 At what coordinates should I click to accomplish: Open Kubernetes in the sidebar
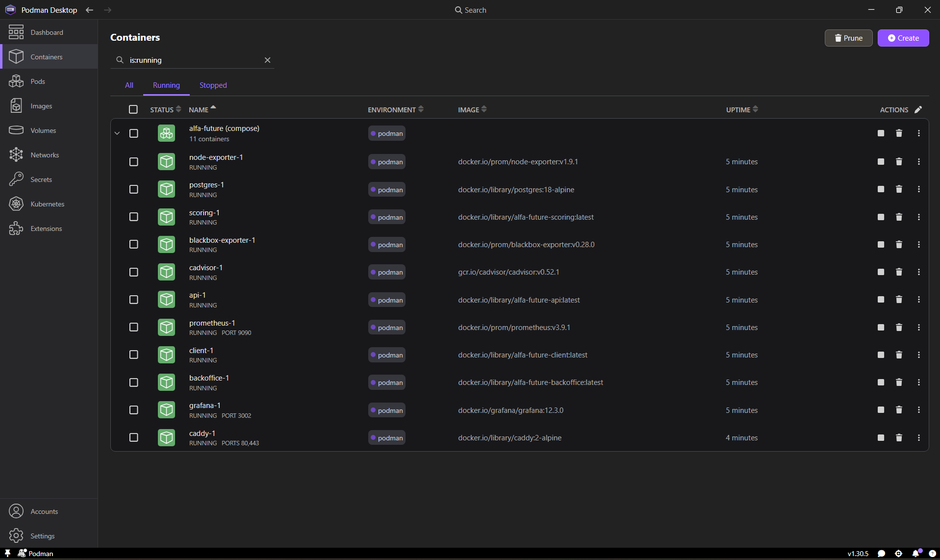click(x=49, y=204)
